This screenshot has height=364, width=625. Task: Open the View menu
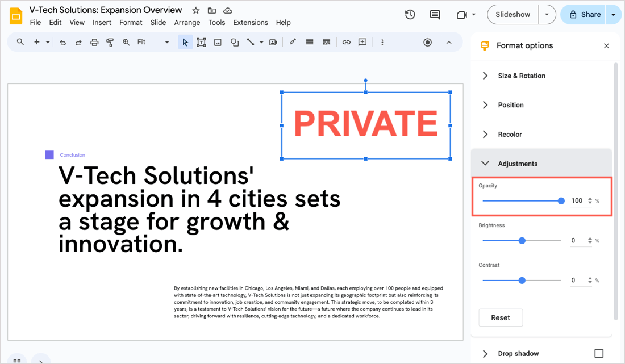(x=77, y=23)
